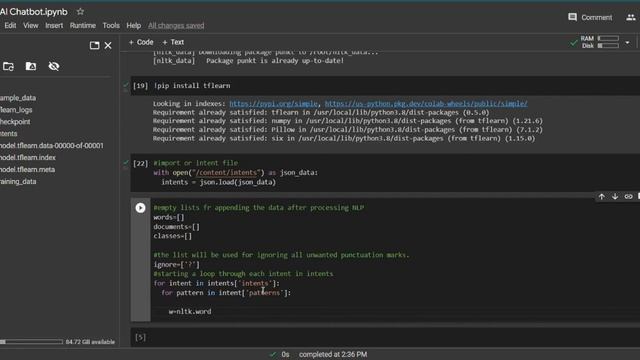Click the mount Google Drive icon
640x360 pixels.
(x=31, y=66)
